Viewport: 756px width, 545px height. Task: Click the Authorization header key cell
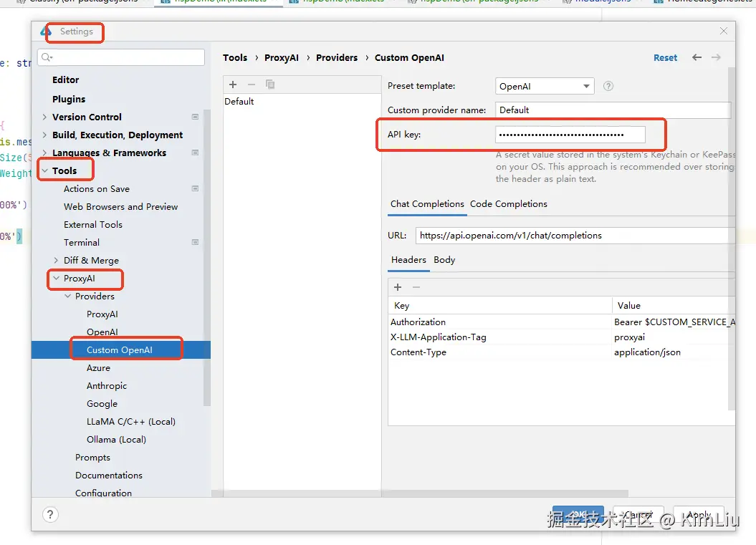pos(500,322)
